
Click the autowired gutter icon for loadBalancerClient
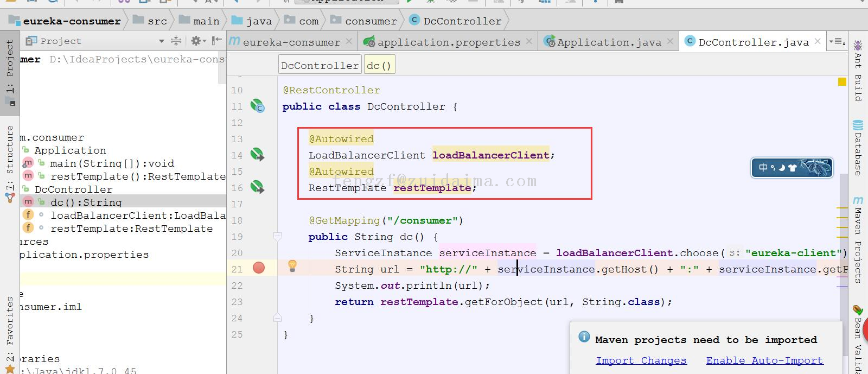257,155
